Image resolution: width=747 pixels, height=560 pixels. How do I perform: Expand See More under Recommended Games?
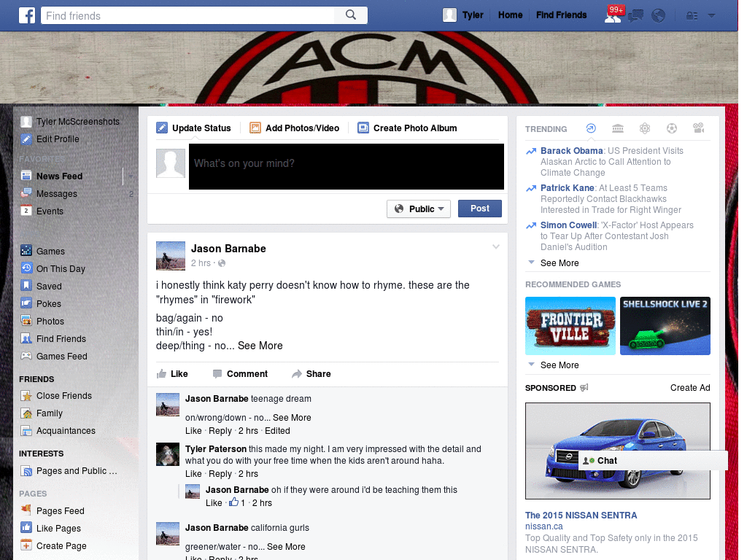tap(560, 365)
